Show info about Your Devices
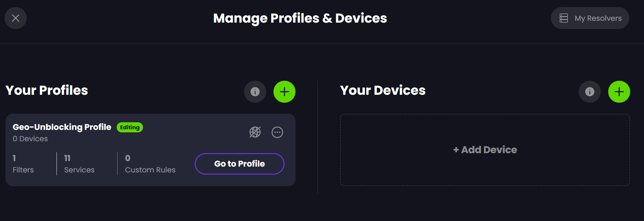644x221 pixels. pos(590,92)
